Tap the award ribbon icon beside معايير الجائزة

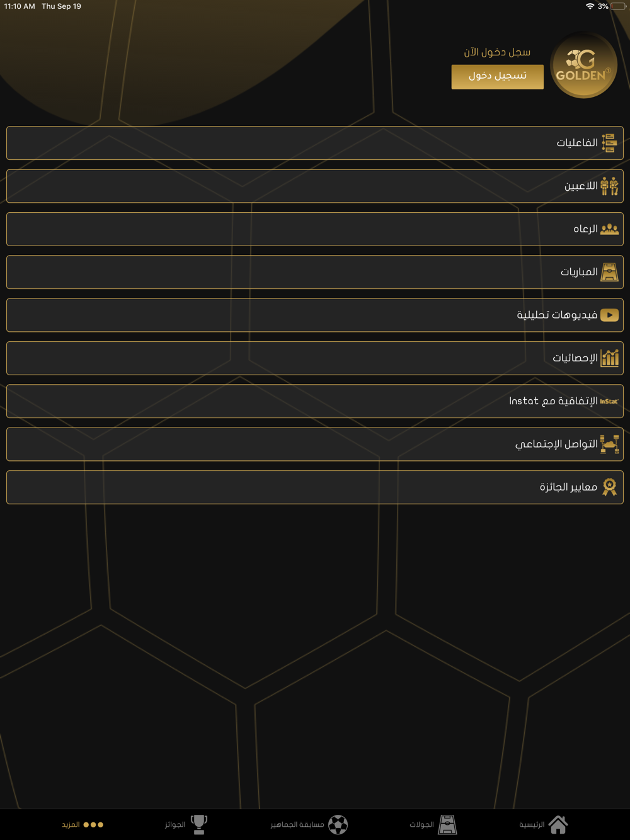(x=609, y=487)
